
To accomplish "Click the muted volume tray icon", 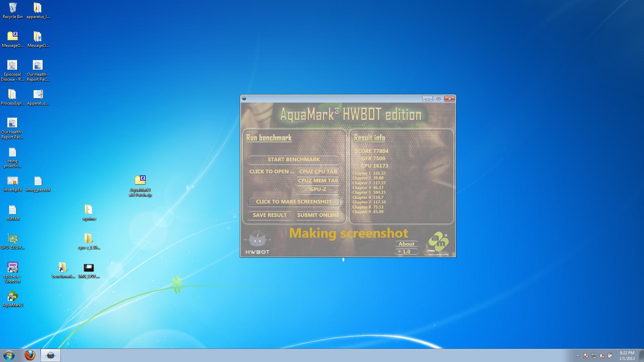I will 602,356.
